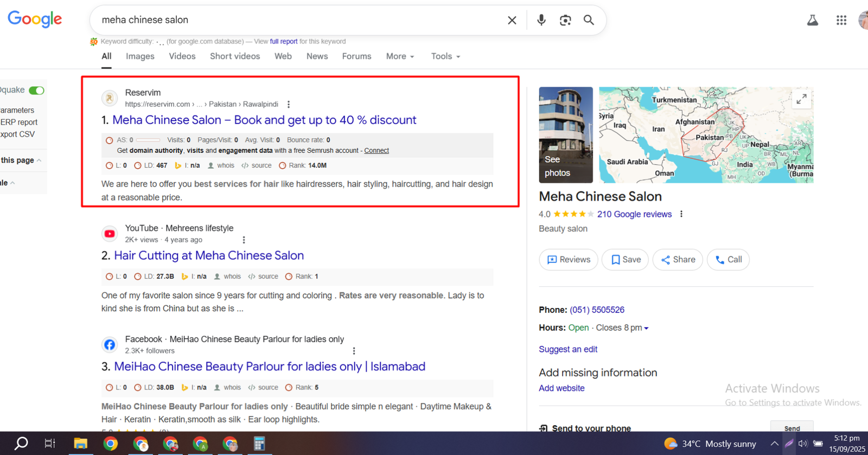The image size is (868, 455).
Task: Open Google Lens image search icon
Action: 565,20
